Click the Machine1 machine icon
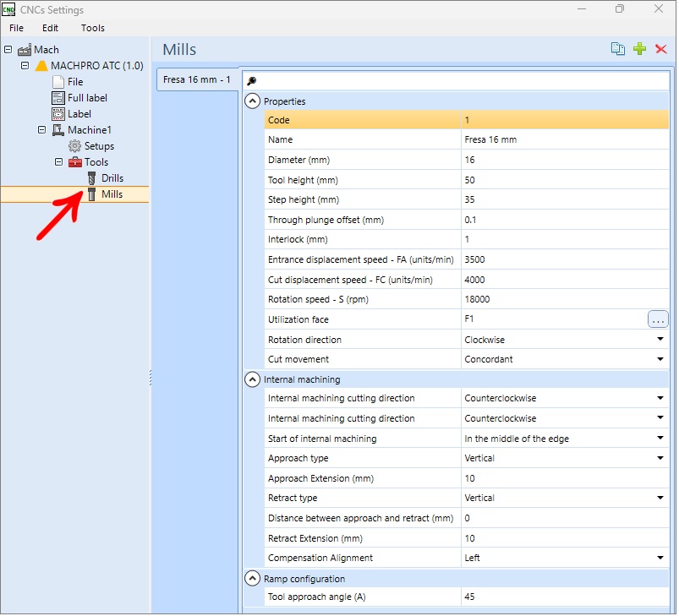 58,130
